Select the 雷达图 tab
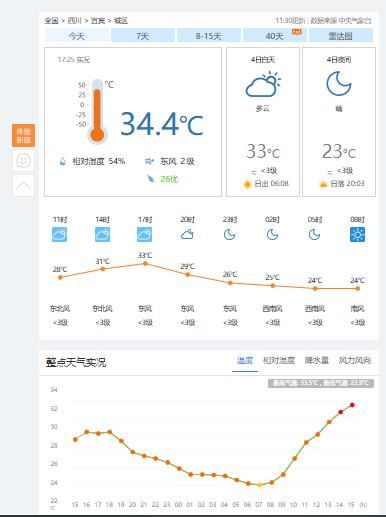Image resolution: width=386 pixels, height=517 pixels. click(x=341, y=36)
